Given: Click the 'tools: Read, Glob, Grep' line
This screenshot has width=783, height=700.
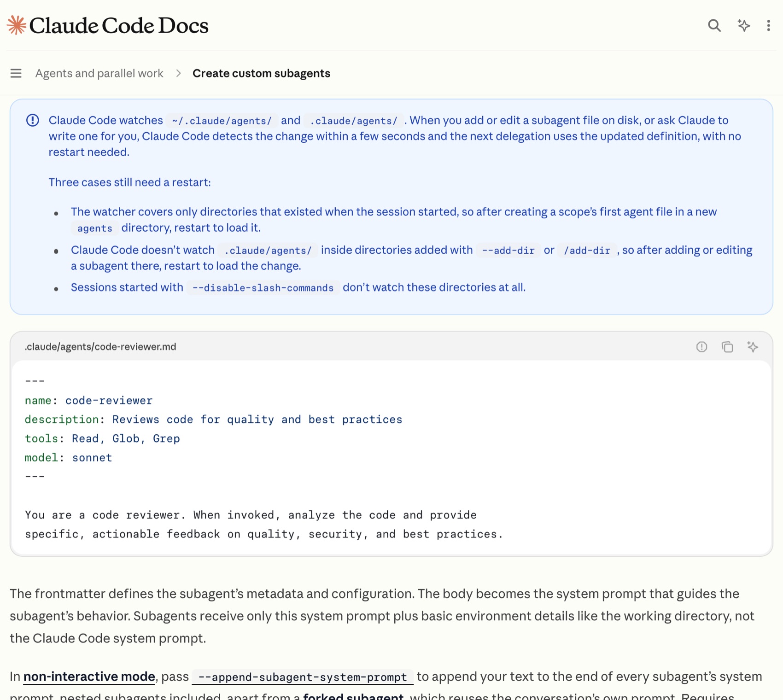Looking at the screenshot, I should pos(102,438).
